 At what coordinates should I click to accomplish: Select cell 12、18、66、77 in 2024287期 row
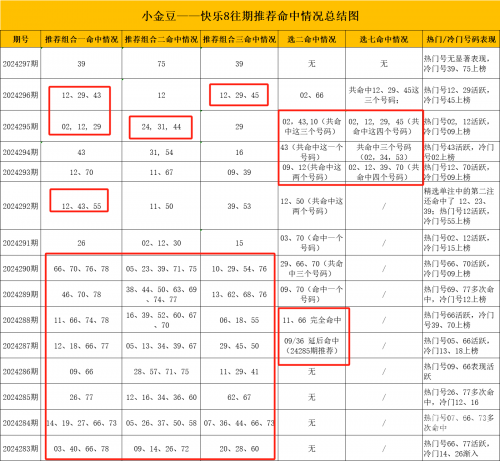point(81,346)
